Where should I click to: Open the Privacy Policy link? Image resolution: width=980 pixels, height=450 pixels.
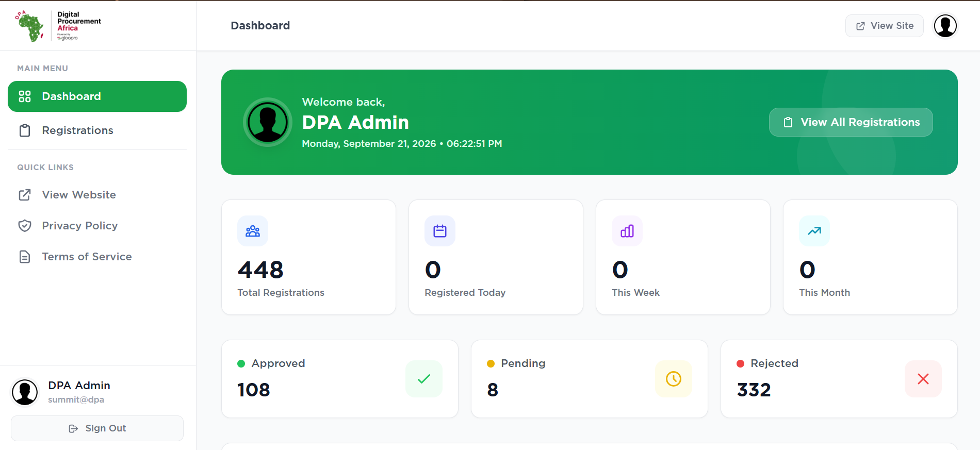[97, 226]
